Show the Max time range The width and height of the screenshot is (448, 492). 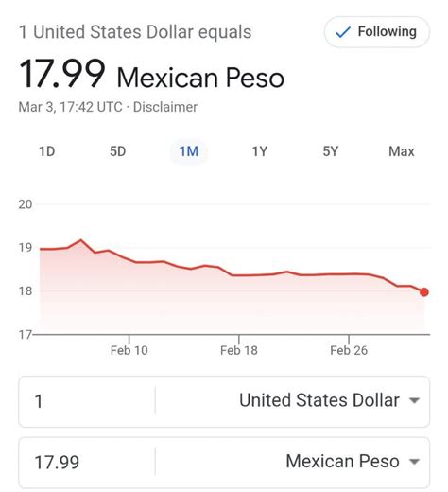click(x=402, y=151)
